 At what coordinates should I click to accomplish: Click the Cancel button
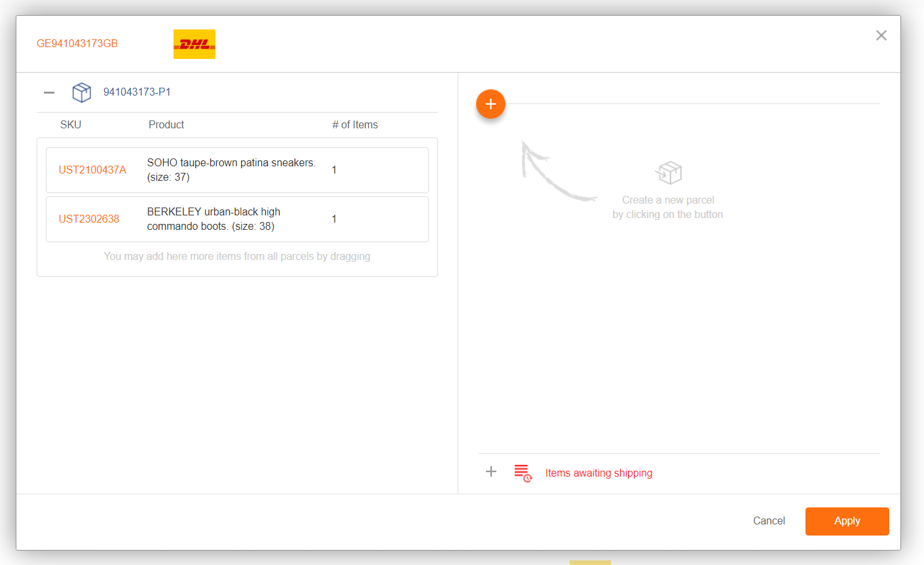[x=769, y=521]
